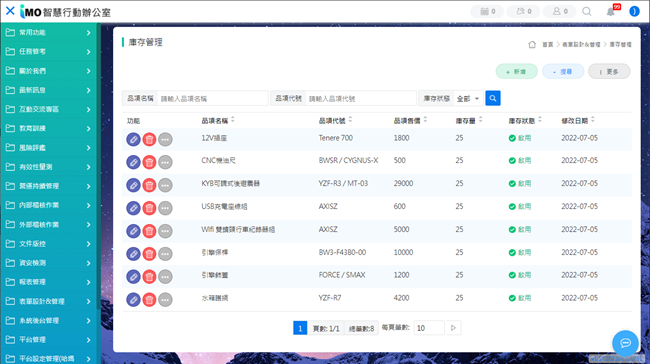Edit the USB充電座線組 row

[133, 208]
